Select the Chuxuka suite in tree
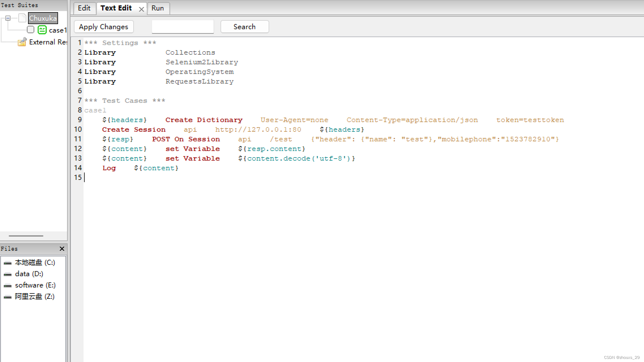Image resolution: width=644 pixels, height=362 pixels. (43, 18)
